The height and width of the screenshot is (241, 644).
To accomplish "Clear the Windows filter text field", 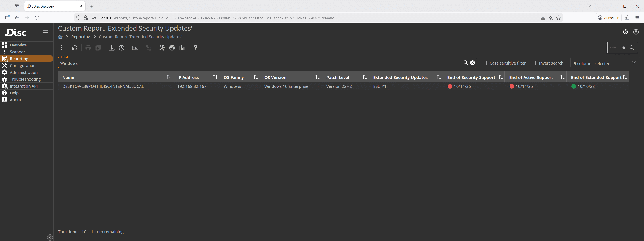I will [472, 63].
